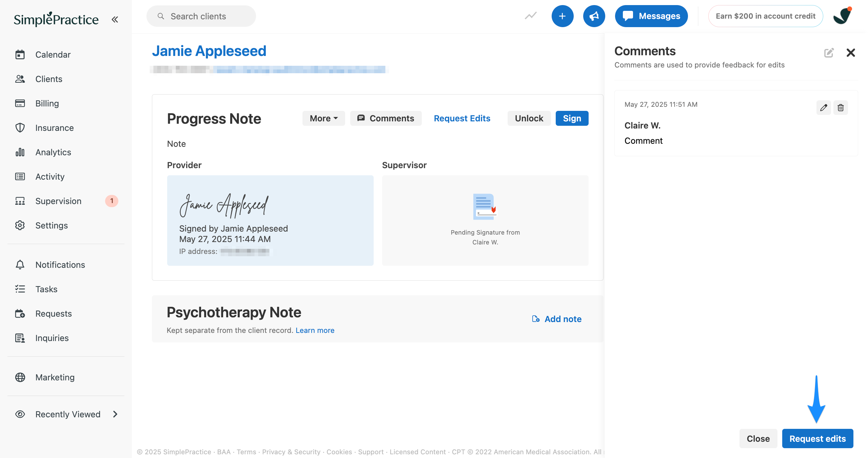Screen dimensions: 868x458
Task: Click the Clients people icon
Action: point(20,79)
